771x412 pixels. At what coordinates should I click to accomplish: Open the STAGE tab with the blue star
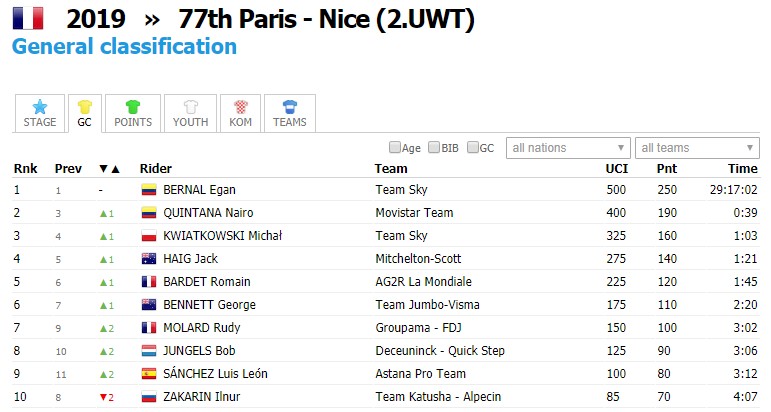click(x=40, y=114)
